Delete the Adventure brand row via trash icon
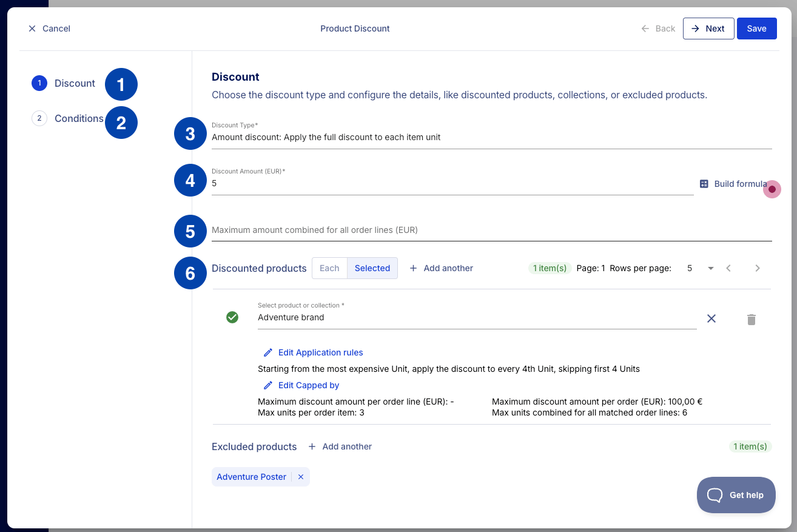Image resolution: width=797 pixels, height=532 pixels. [752, 319]
